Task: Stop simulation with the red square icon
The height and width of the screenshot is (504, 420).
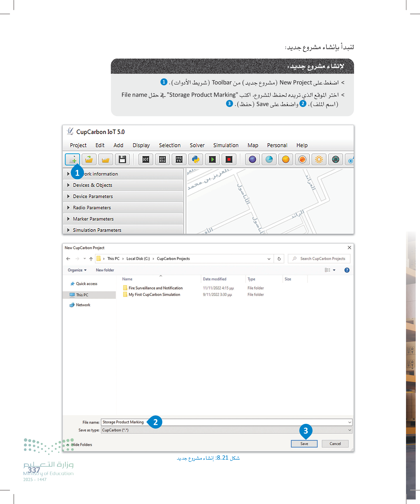Action: coord(229,159)
